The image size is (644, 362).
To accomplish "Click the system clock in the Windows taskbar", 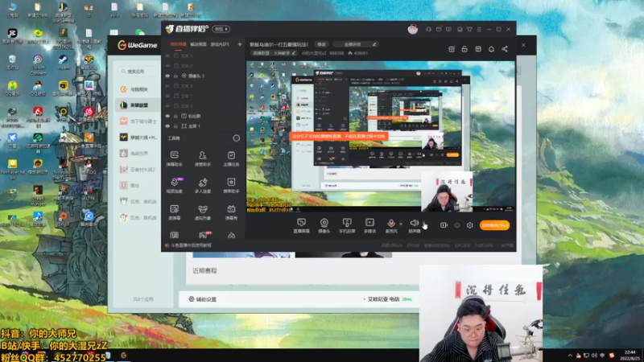I will [630, 355].
